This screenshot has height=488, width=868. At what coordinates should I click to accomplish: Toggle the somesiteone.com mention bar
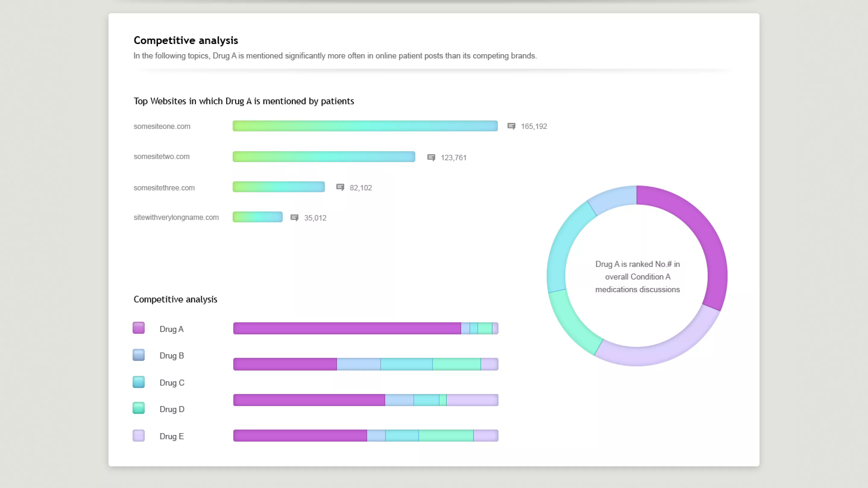click(365, 126)
